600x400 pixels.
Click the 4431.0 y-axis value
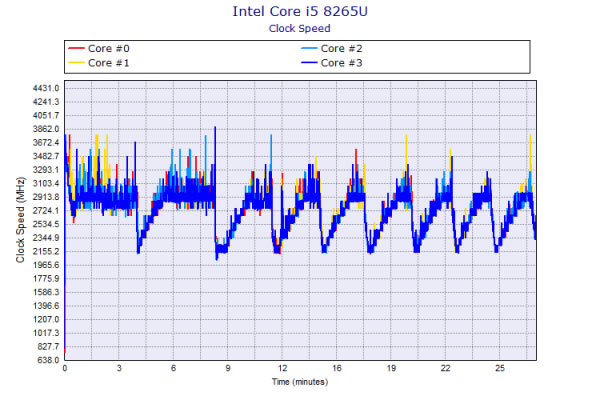46,88
